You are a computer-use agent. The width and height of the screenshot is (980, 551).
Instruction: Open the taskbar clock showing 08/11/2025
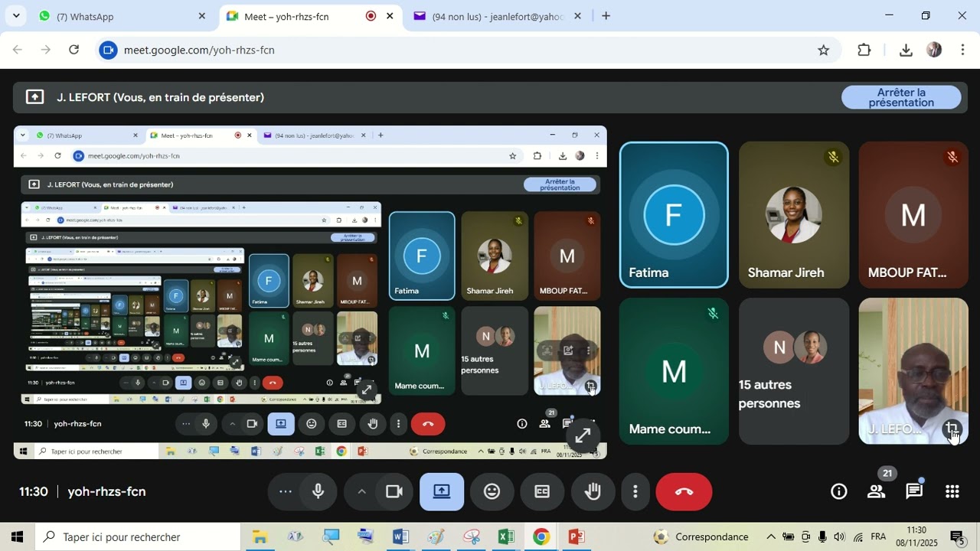(x=917, y=536)
